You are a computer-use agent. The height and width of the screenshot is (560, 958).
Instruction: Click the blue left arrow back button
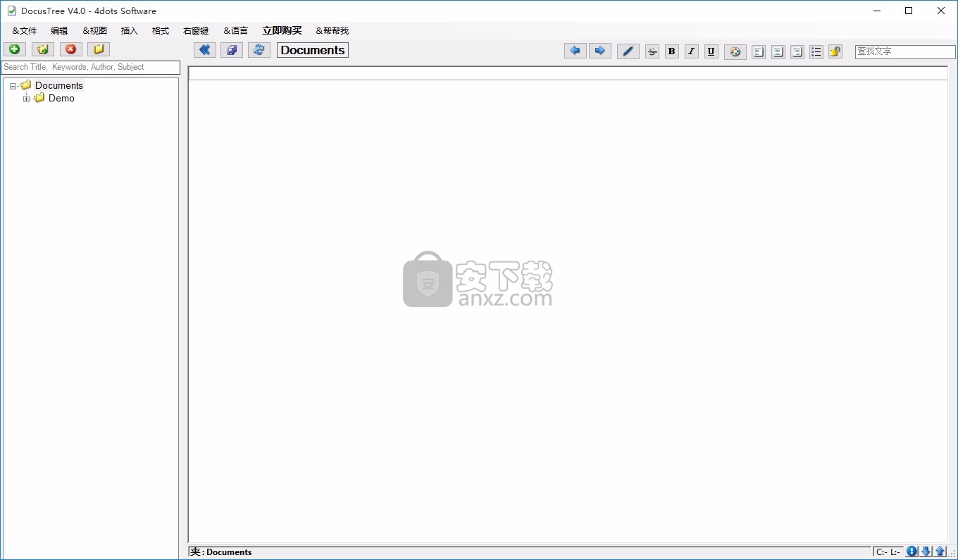coord(576,51)
